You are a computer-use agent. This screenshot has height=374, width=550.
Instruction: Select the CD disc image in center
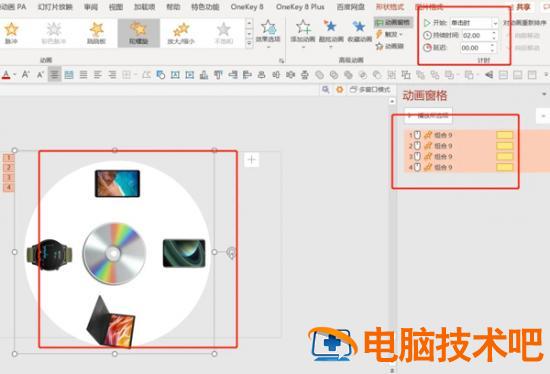114,253
